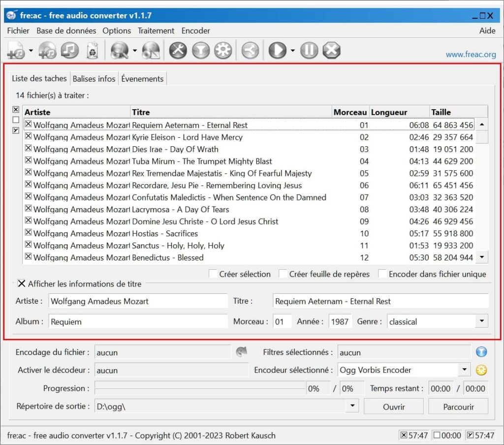Open the CDDB query dropdown arrow
The width and height of the screenshot is (504, 445).
coord(135,51)
